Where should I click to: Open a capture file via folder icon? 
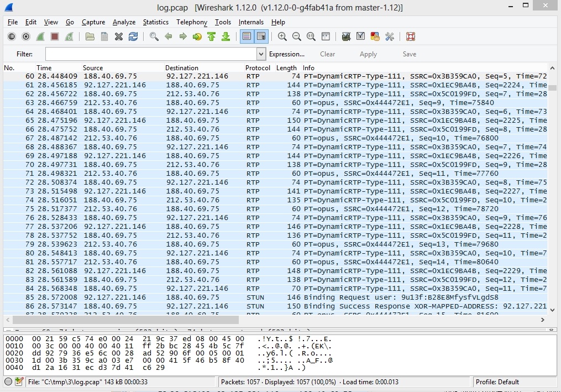coord(90,36)
